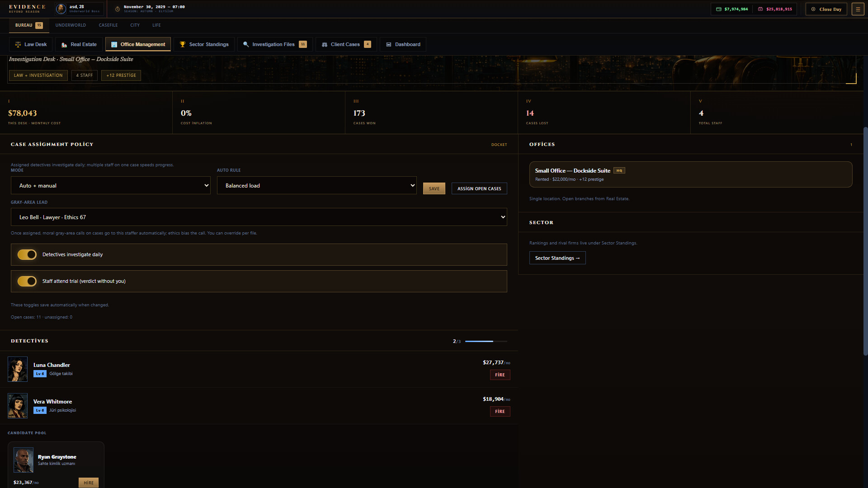Click the page vertical scrollbar
Screen dimensions: 868x488
(865, 240)
